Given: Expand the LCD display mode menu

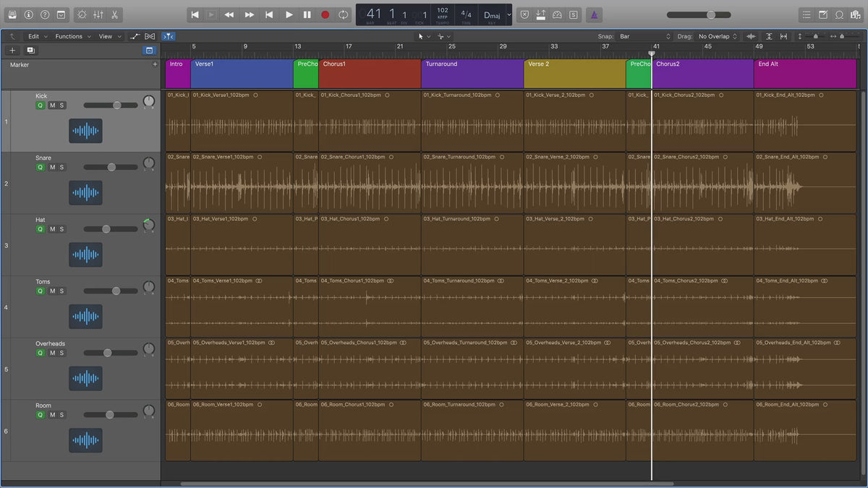Looking at the screenshot, I should pos(509,14).
